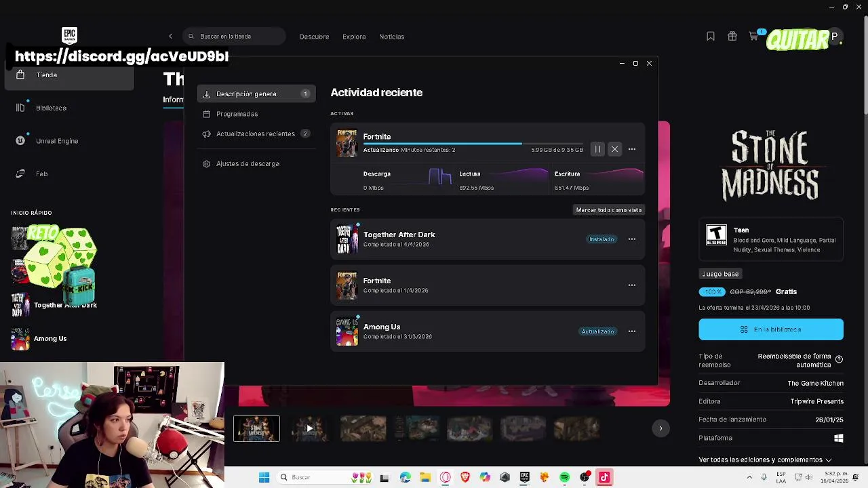Screen dimensions: 868x488
Task: Open the shopping cart
Action: coord(754,37)
